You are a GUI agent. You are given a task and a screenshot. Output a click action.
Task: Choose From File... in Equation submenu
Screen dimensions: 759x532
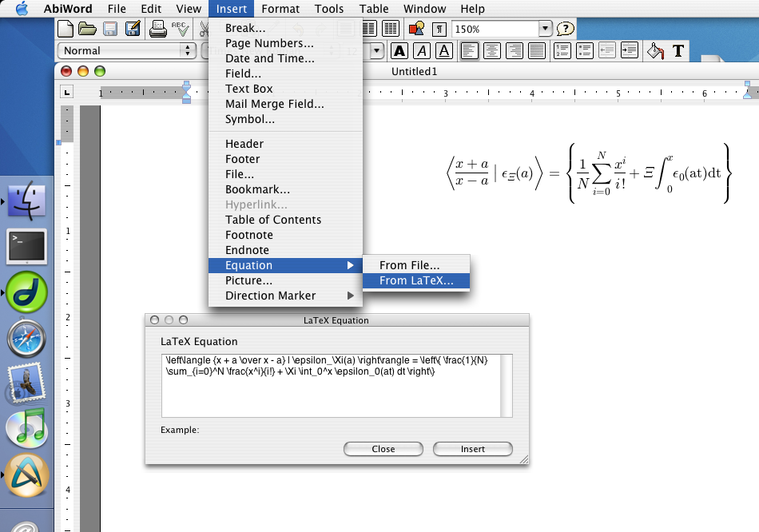(x=416, y=265)
